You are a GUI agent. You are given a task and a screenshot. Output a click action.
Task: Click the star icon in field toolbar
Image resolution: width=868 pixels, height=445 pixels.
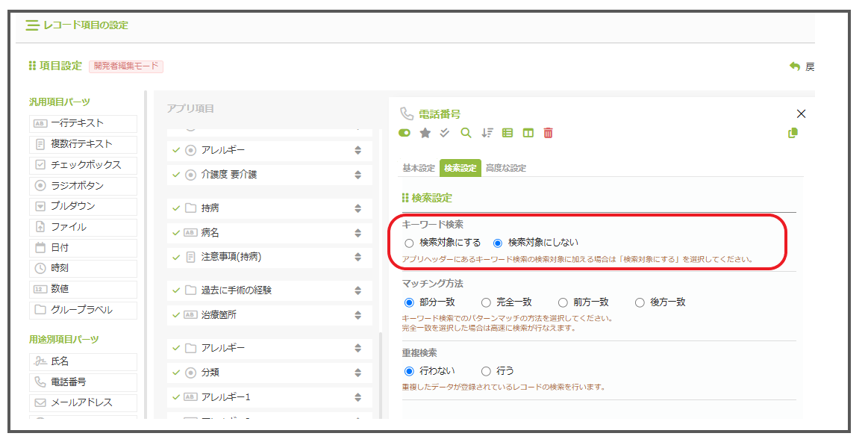click(425, 133)
